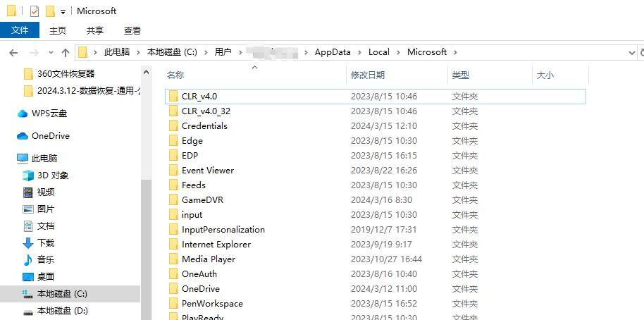Select the Credentials folder
The height and width of the screenshot is (320, 644).
[x=377, y=126]
